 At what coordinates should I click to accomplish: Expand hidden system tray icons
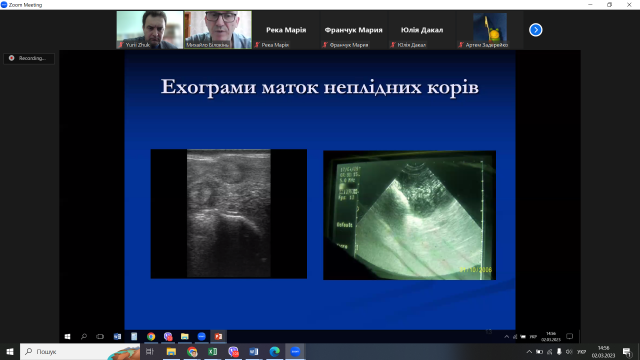click(x=529, y=351)
